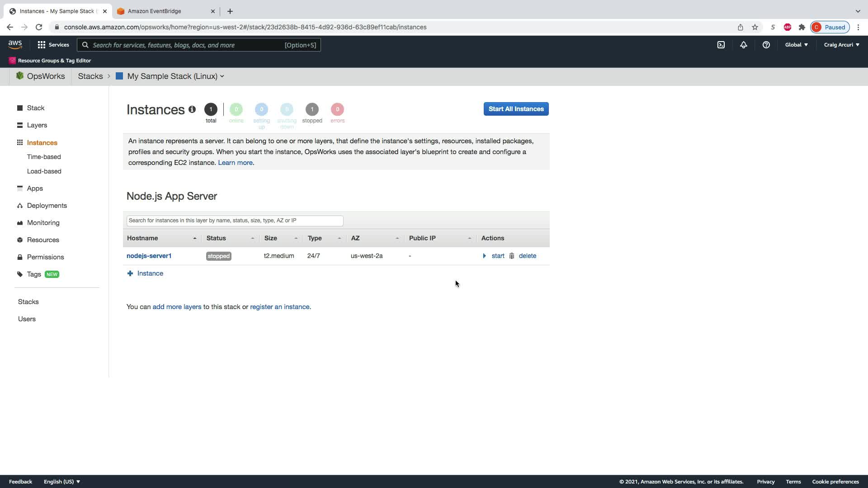Bookmark page with the star icon
The width and height of the screenshot is (868, 488).
click(755, 27)
